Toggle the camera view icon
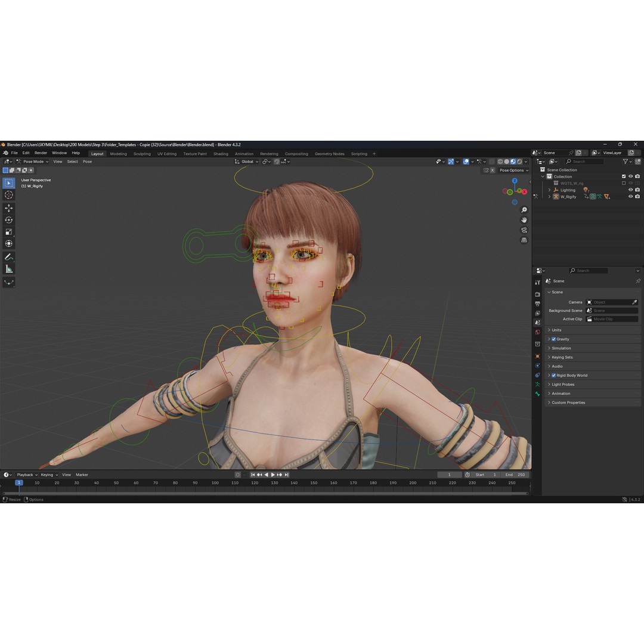Screen dimensions: 644x644 coord(524,230)
